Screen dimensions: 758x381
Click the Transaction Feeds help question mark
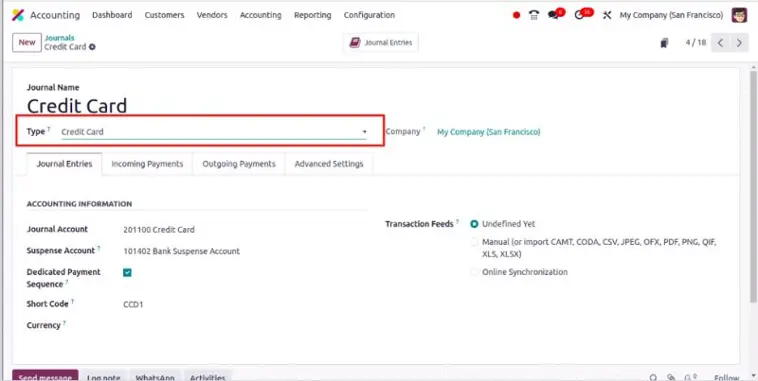tap(457, 222)
